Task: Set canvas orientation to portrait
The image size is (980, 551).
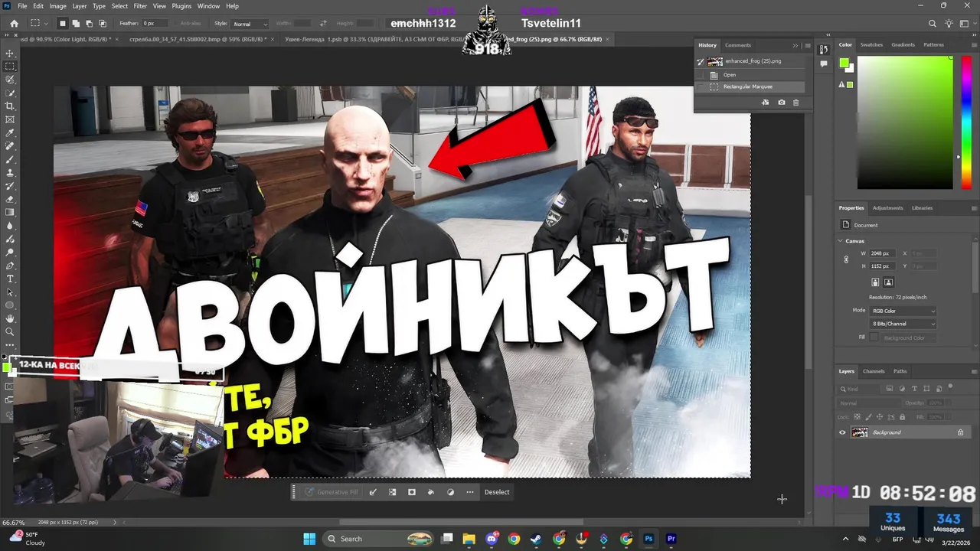Action: (x=875, y=282)
